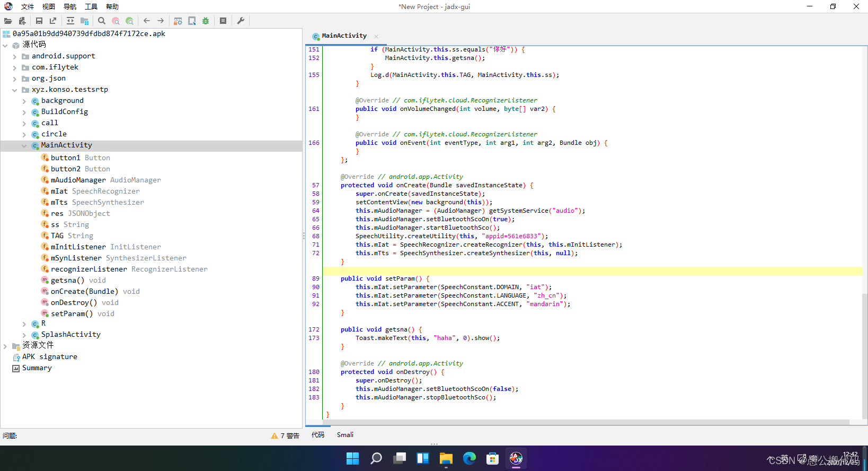The height and width of the screenshot is (471, 868).
Task: Toggle Sync with editor toolbar icon
Action: [x=70, y=21]
